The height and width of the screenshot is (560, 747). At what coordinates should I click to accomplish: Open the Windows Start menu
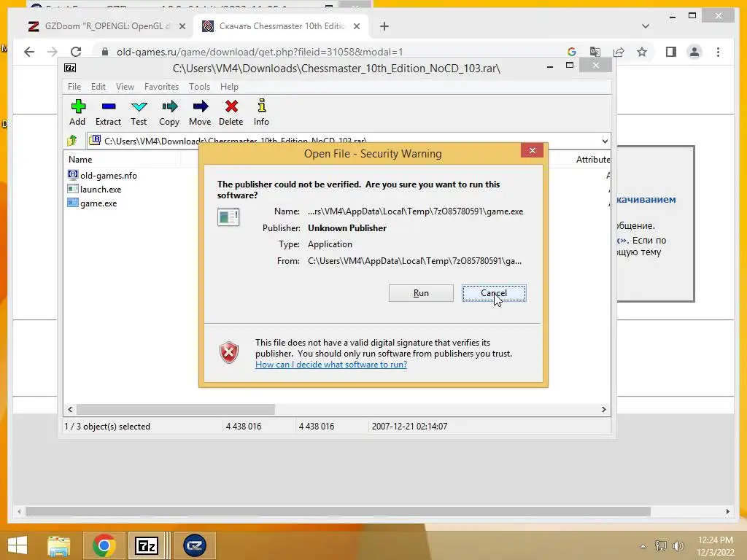coord(18,545)
